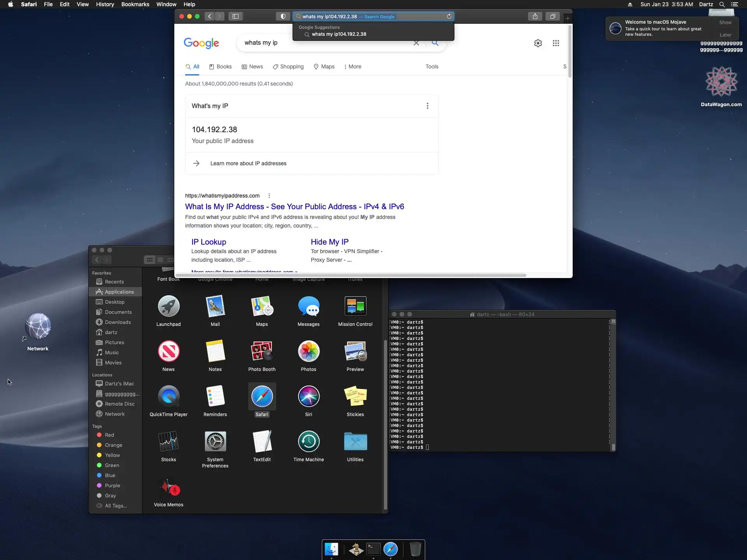
Task: Open the What's my IP options menu
Action: point(427,106)
